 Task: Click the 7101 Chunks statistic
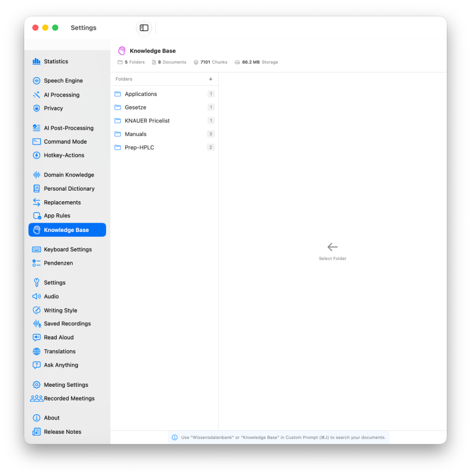tap(211, 62)
